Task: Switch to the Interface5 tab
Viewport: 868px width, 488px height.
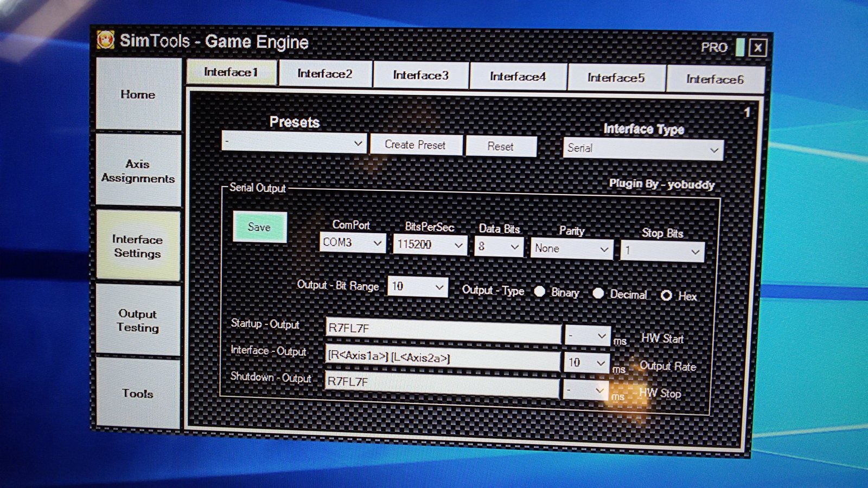Action: click(x=616, y=78)
